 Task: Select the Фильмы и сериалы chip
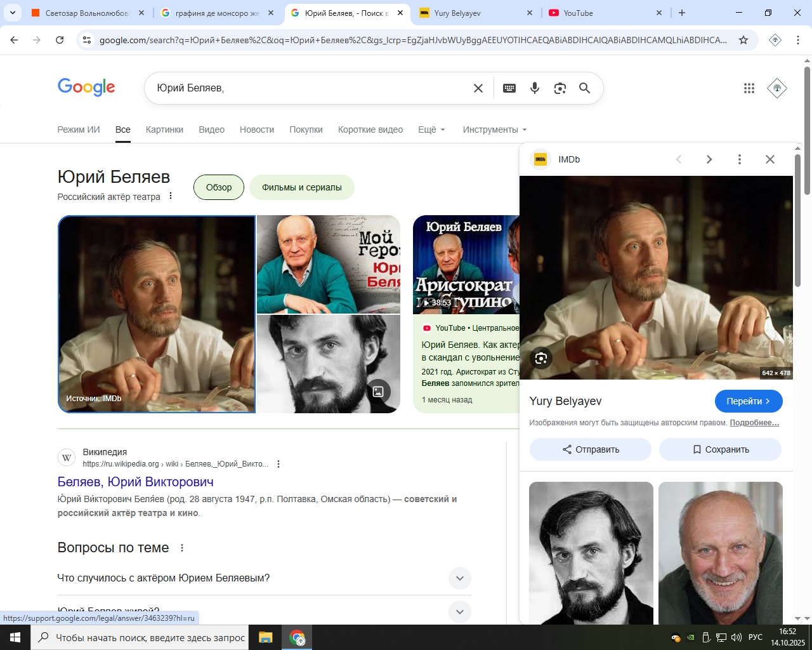301,187
